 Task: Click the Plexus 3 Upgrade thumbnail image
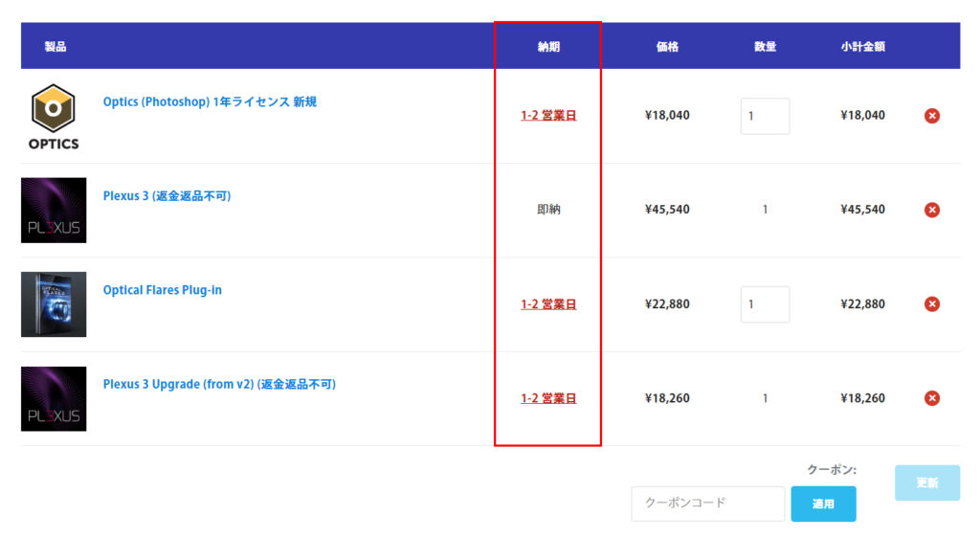pyautogui.click(x=54, y=398)
